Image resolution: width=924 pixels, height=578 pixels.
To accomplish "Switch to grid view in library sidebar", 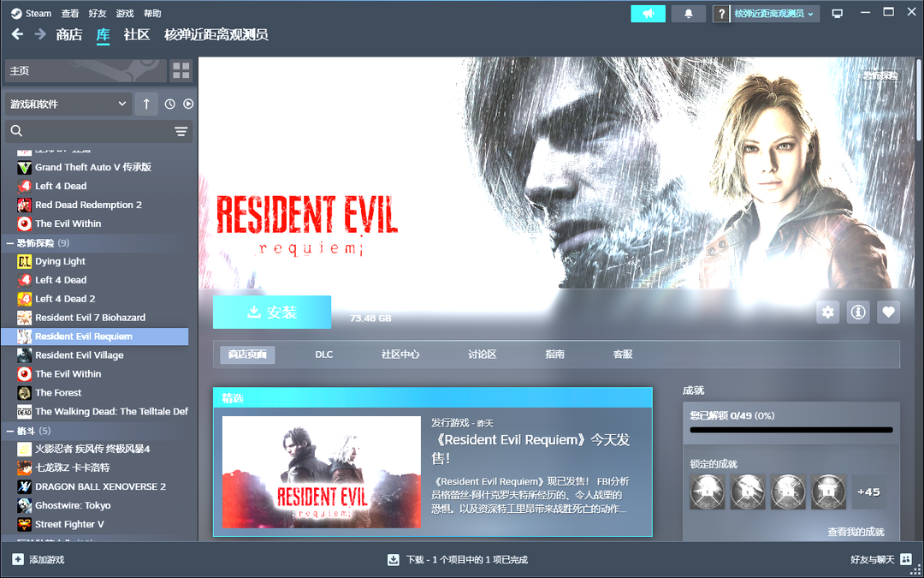I will tap(181, 70).
